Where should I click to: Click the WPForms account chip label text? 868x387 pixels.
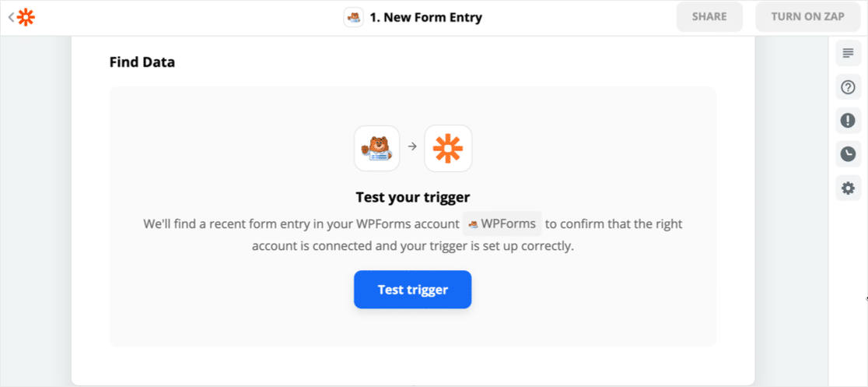point(509,224)
